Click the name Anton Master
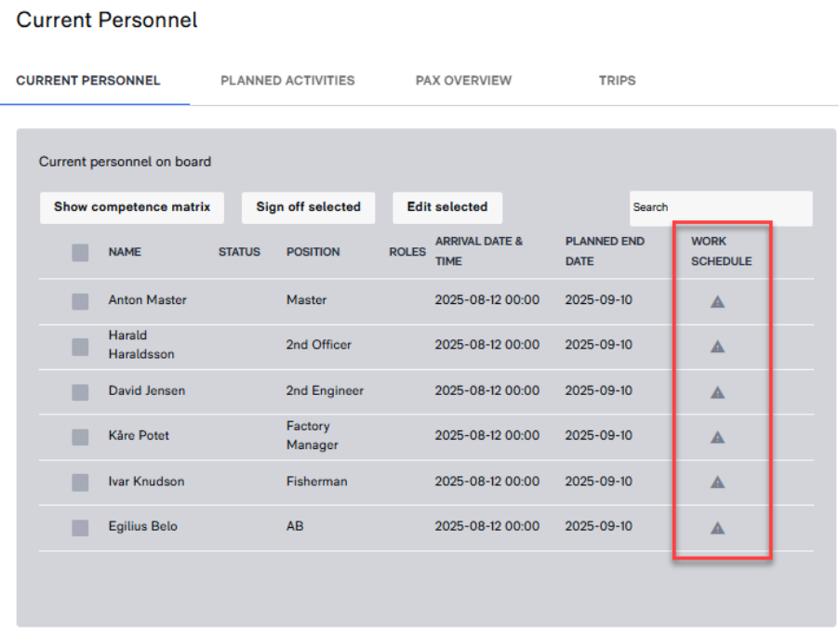The height and width of the screenshot is (633, 840). pyautogui.click(x=147, y=300)
